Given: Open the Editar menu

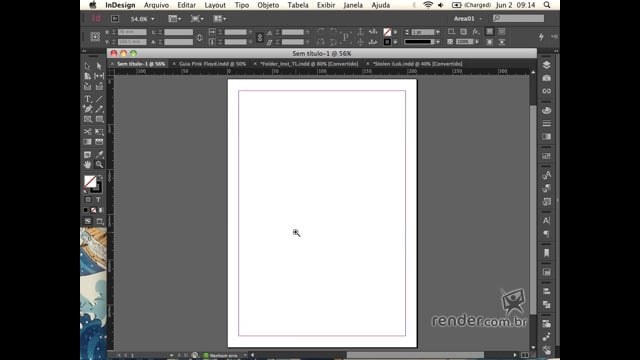Looking at the screenshot, I should pos(187,5).
